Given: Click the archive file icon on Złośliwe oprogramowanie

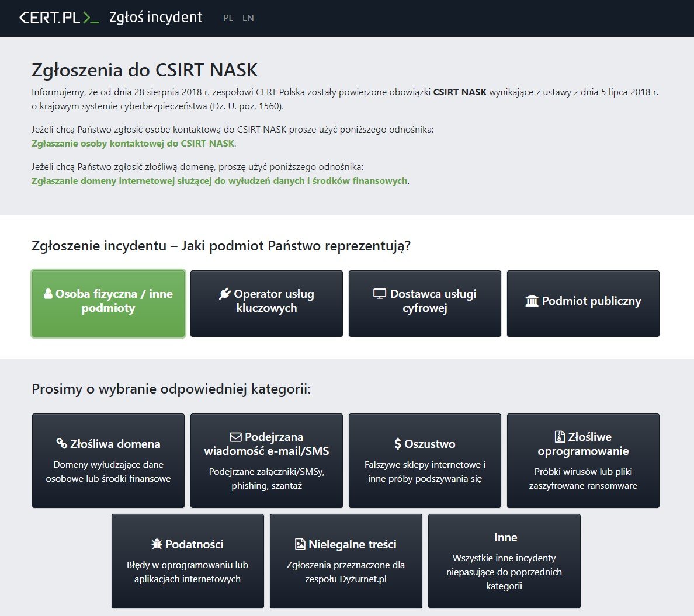Looking at the screenshot, I should pyautogui.click(x=560, y=437).
